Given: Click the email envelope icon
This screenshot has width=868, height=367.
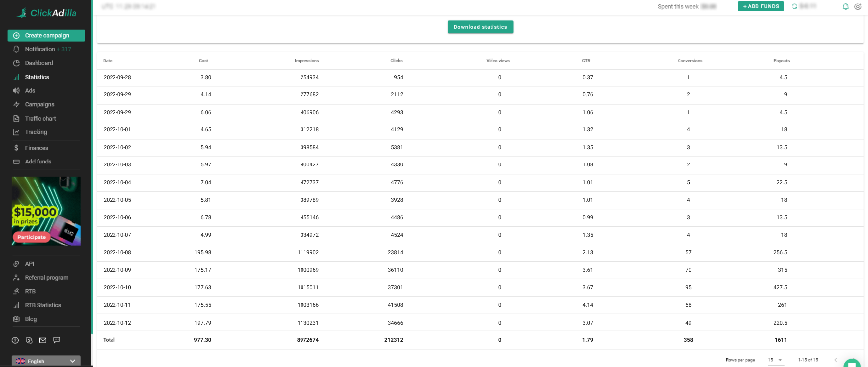Looking at the screenshot, I should click(43, 340).
